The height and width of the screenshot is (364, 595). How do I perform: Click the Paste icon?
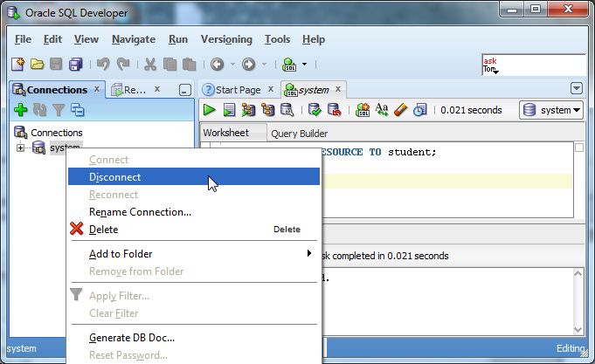click(189, 65)
